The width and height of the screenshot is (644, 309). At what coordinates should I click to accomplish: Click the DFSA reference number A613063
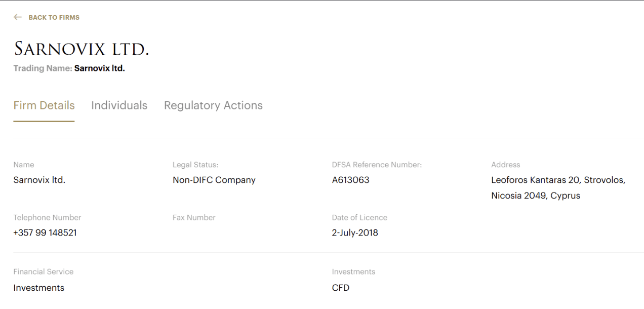pyautogui.click(x=350, y=180)
